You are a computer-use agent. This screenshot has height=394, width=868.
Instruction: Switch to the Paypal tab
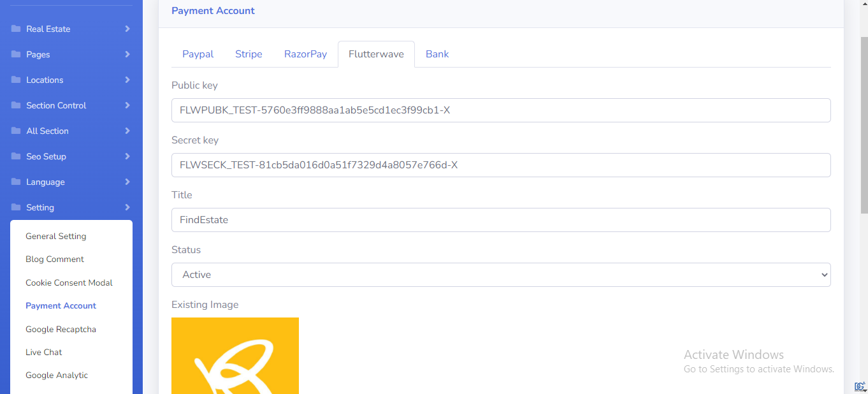pyautogui.click(x=198, y=54)
